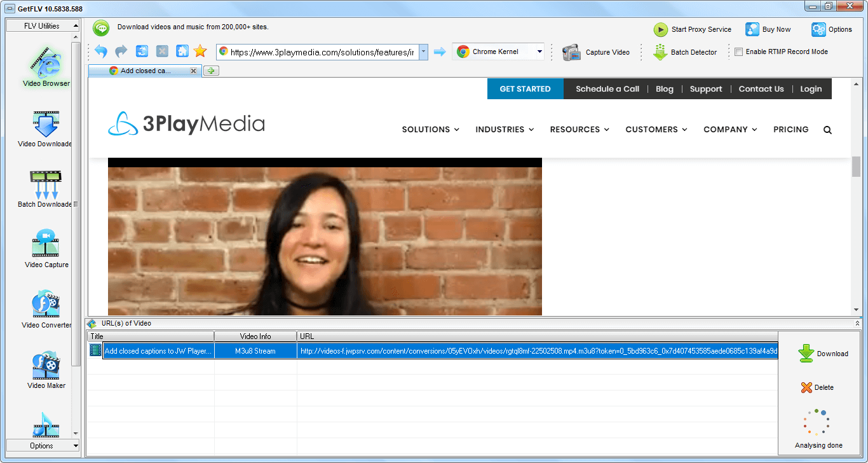Viewport: 868px width, 463px height.
Task: Open the SOLUTIONS website menu
Action: pos(430,129)
